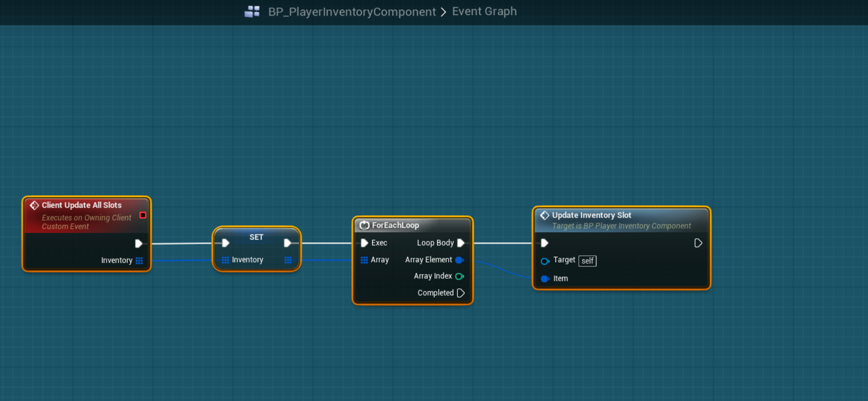The height and width of the screenshot is (401, 868).
Task: Select the Event Graph breadcrumb label
Action: click(484, 11)
